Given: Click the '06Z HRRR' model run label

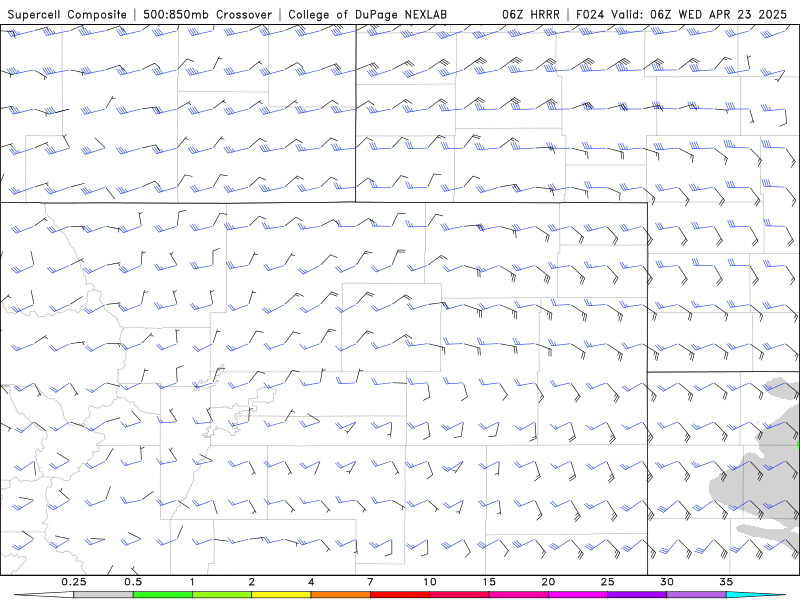Looking at the screenshot, I should tap(531, 14).
